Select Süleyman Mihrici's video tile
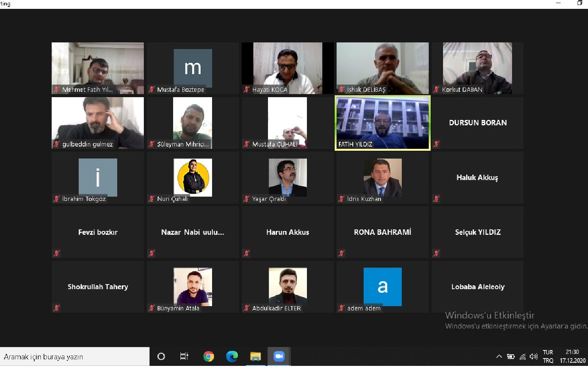588x379 pixels. coord(193,123)
